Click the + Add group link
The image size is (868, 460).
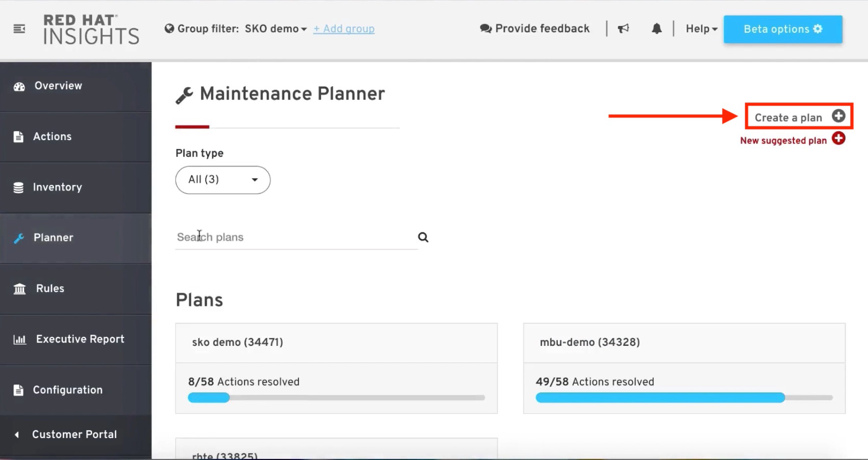pyautogui.click(x=344, y=29)
